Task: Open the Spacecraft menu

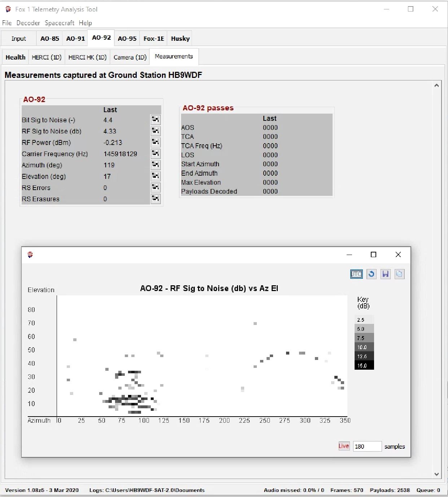Action: 60,23
